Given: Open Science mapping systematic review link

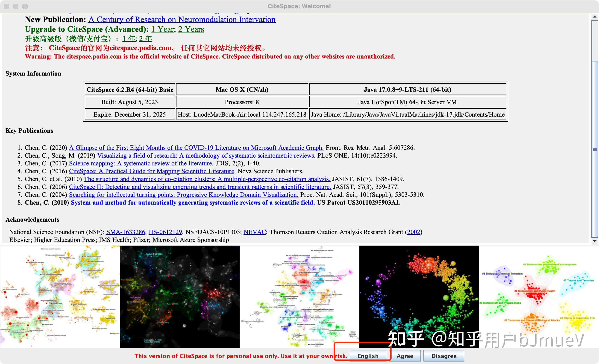Looking at the screenshot, I should tap(141, 163).
